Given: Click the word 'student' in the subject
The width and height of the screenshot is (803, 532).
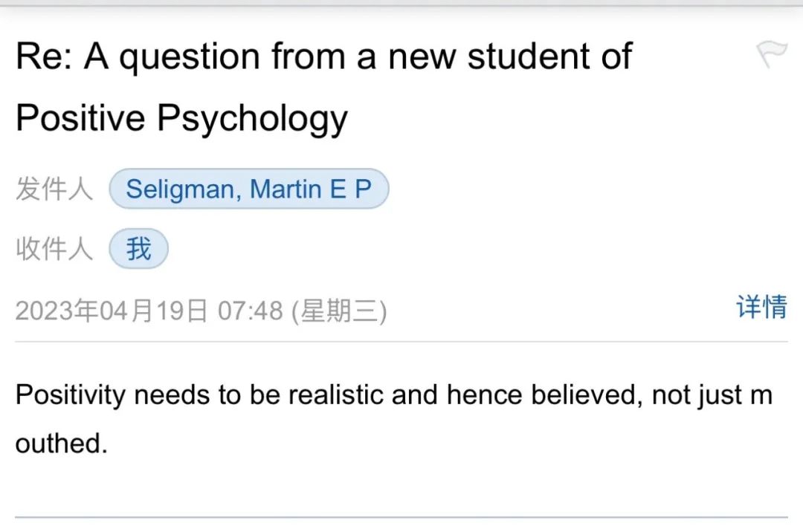Looking at the screenshot, I should 529,57.
